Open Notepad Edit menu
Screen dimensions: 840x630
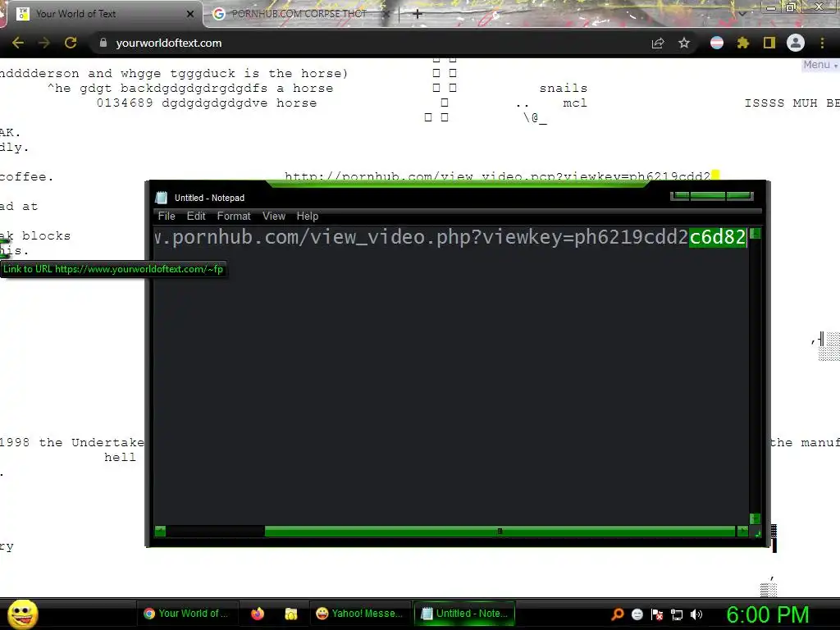196,216
